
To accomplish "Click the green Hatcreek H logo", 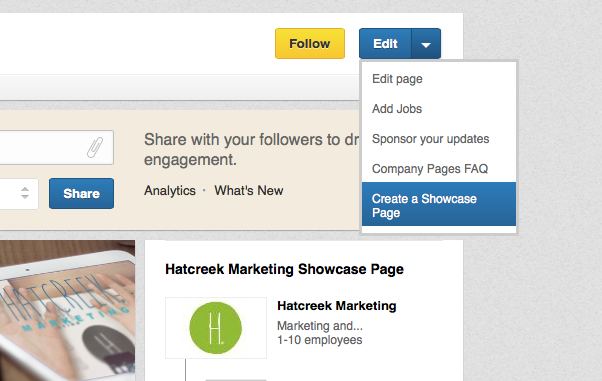I will (x=216, y=328).
